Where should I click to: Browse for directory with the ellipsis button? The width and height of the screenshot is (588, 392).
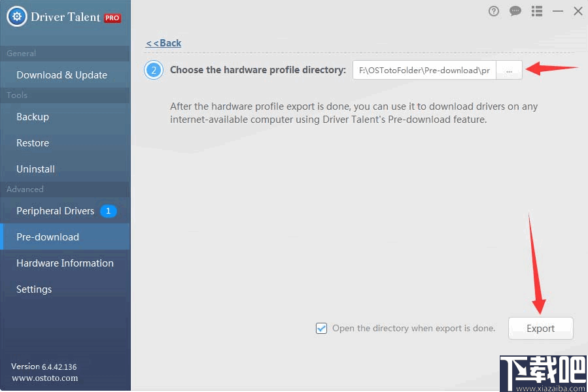[x=509, y=71]
